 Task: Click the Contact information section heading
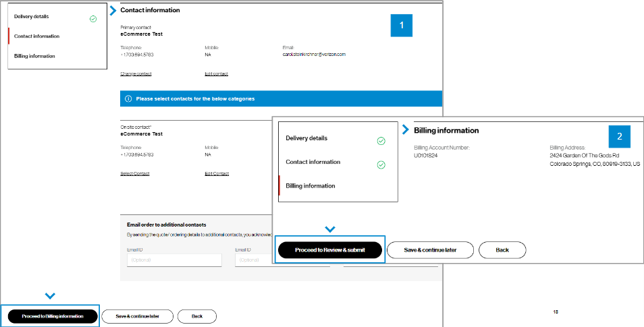(150, 10)
